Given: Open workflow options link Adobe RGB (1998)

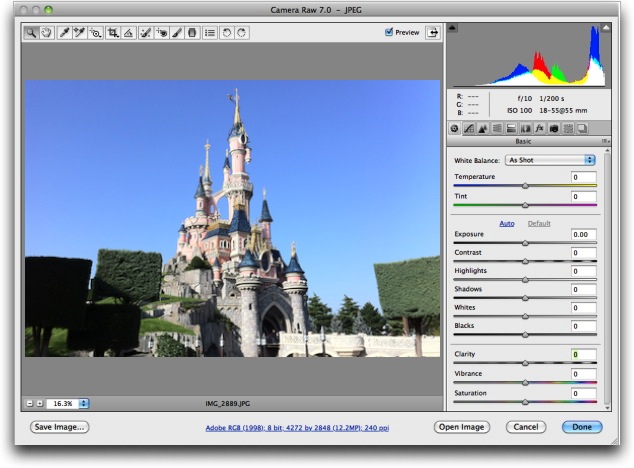Looking at the screenshot, I should tap(297, 428).
